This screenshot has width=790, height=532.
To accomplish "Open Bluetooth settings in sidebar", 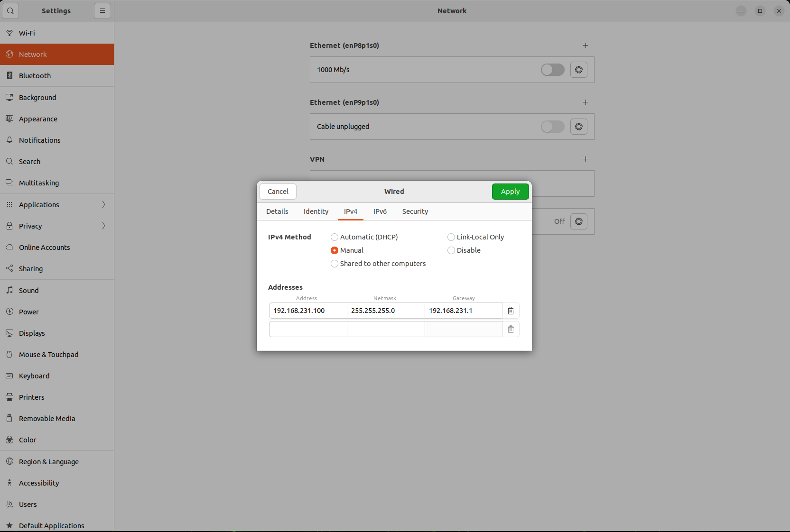I will (35, 76).
